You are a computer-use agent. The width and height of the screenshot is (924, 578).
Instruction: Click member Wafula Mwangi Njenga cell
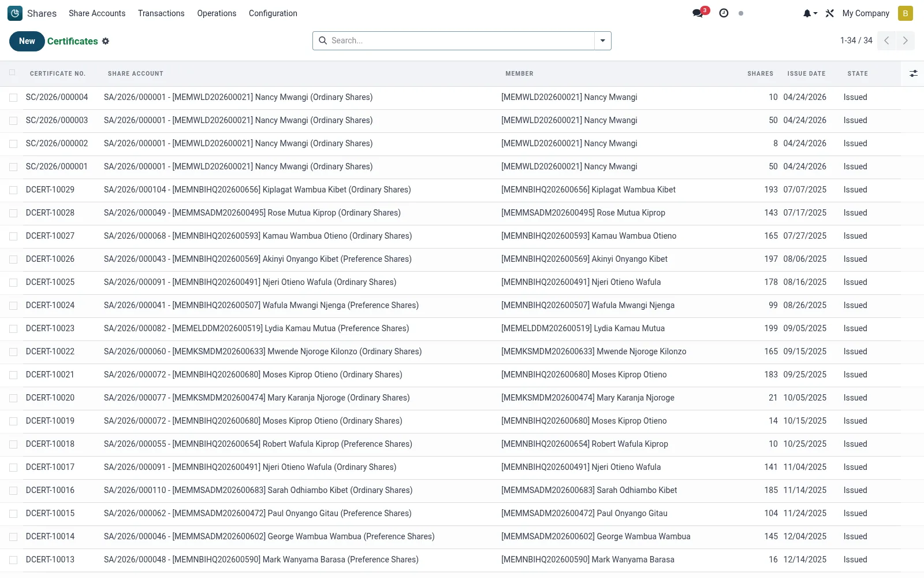(x=588, y=305)
